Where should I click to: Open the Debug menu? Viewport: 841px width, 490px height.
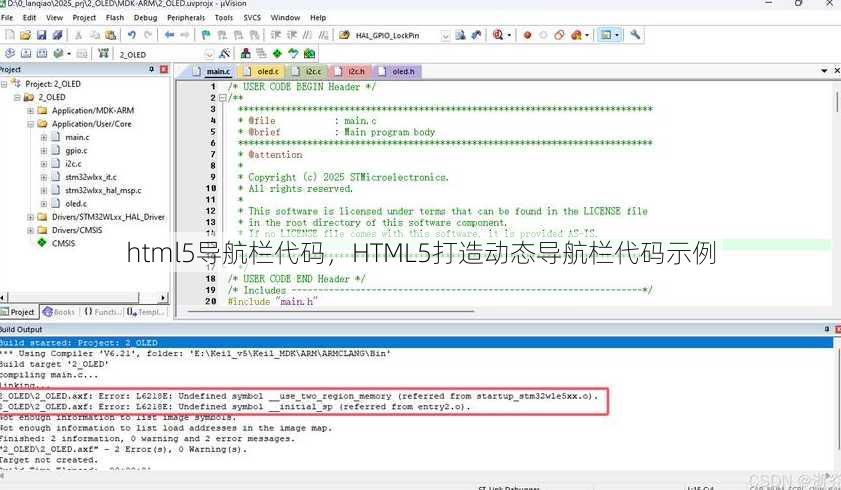click(145, 18)
